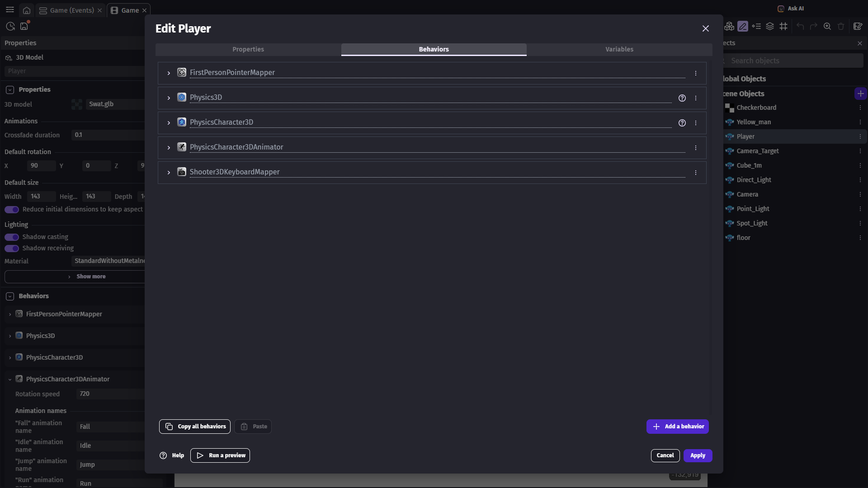Click the home icon in top bar

pos(27,10)
